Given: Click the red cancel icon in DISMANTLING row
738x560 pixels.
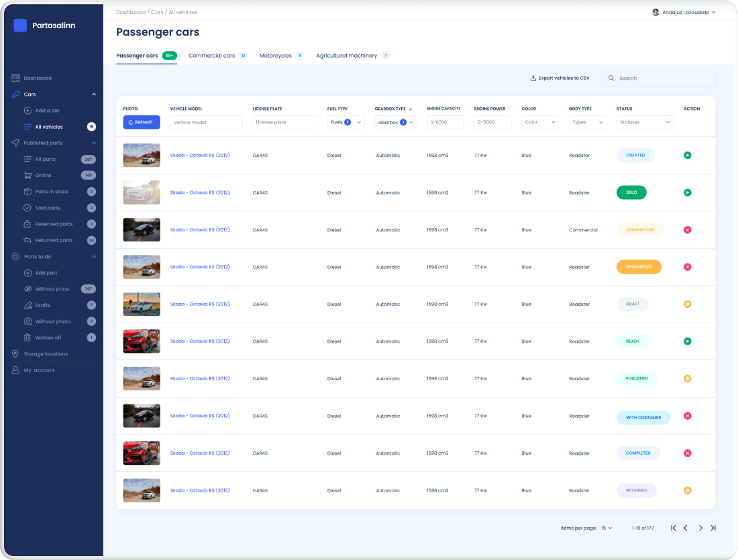Looking at the screenshot, I should (687, 230).
